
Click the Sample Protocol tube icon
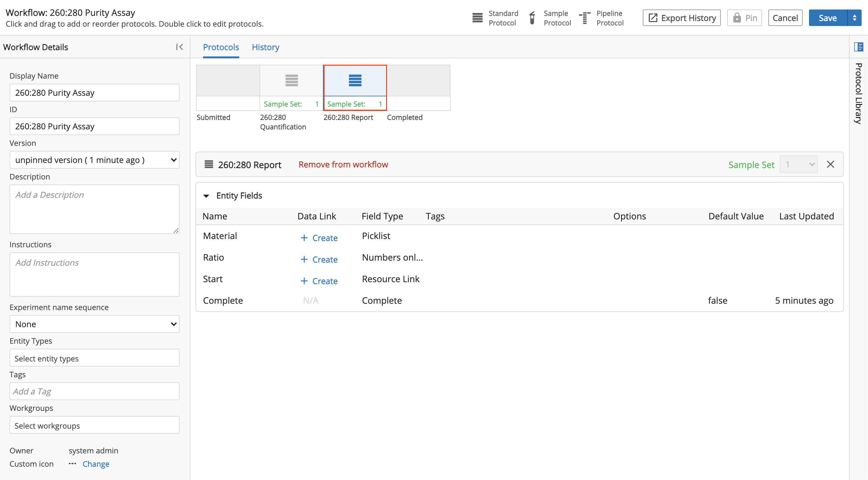pyautogui.click(x=532, y=18)
